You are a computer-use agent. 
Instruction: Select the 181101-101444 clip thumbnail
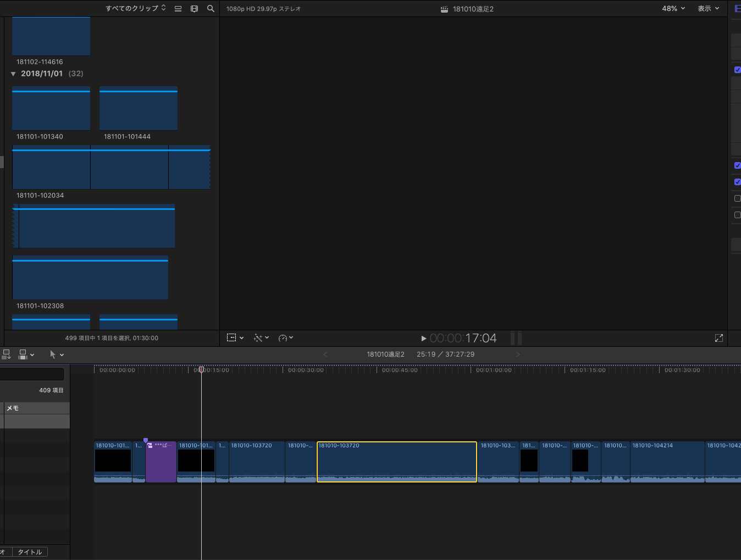[139, 109]
